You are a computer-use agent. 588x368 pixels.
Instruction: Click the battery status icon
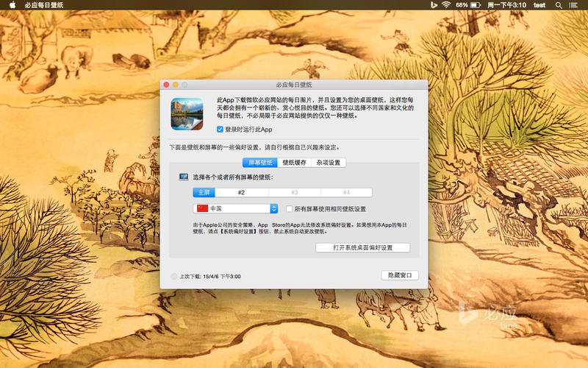click(x=476, y=5)
